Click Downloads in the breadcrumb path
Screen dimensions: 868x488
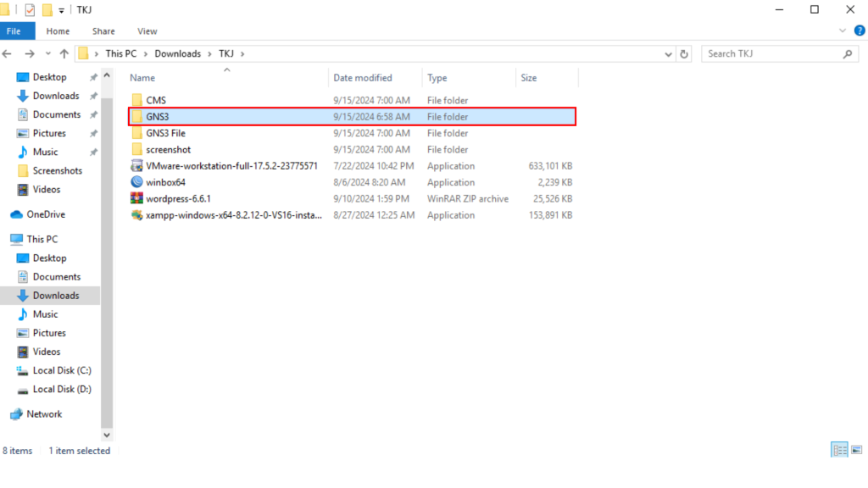click(x=177, y=53)
